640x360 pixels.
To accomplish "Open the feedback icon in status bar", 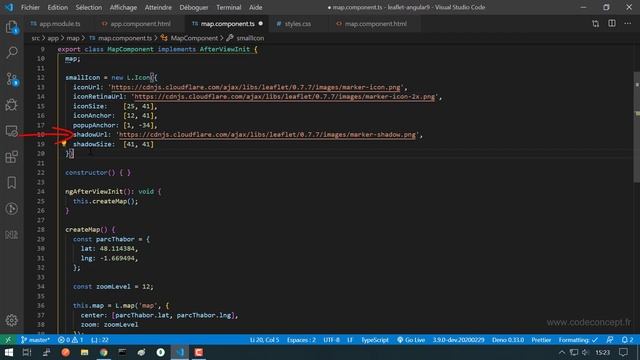I will 610,340.
